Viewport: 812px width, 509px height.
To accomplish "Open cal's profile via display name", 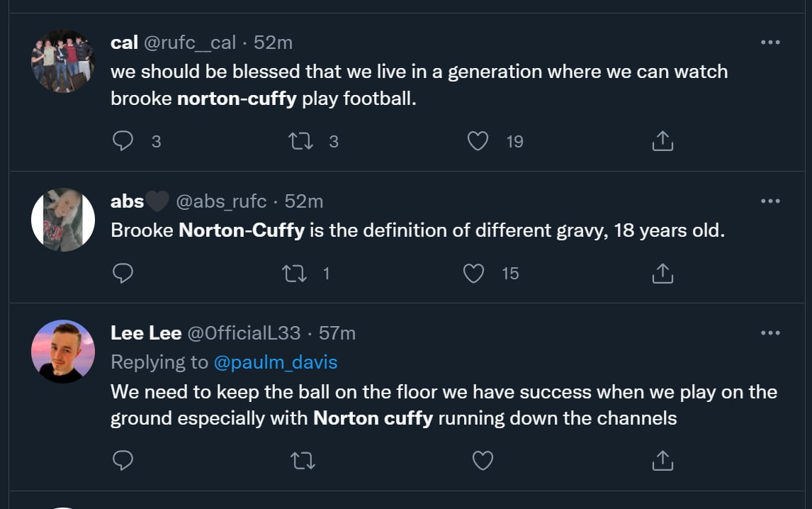I will coord(124,43).
